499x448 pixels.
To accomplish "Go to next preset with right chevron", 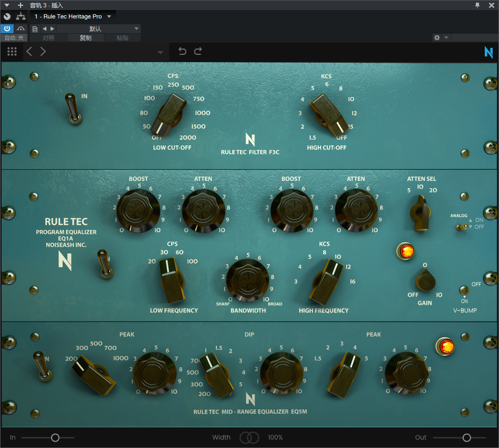I will [43, 52].
